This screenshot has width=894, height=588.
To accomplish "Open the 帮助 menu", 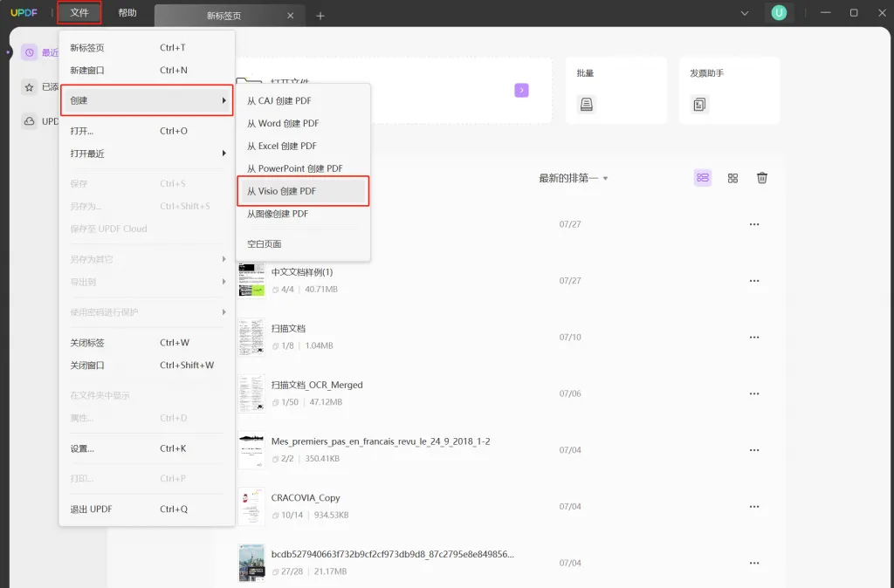I will click(x=127, y=12).
